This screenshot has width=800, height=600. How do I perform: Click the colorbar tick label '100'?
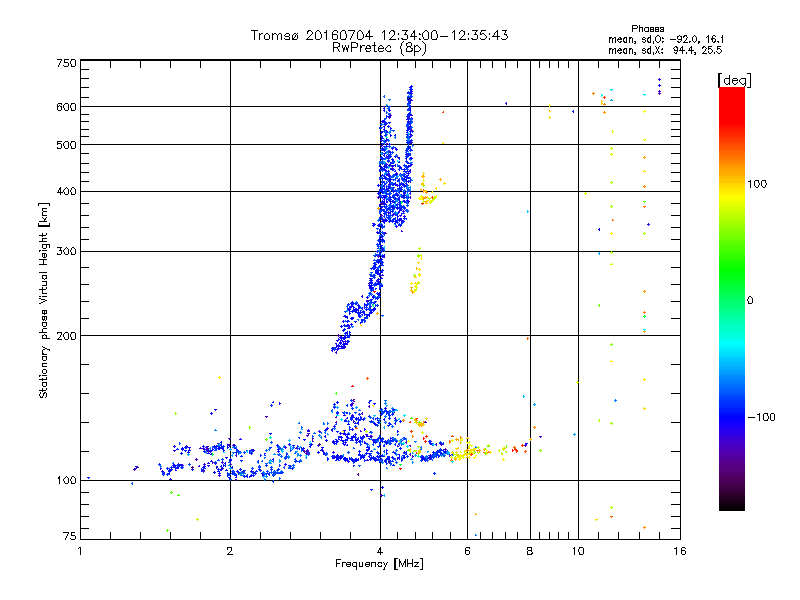click(x=757, y=184)
